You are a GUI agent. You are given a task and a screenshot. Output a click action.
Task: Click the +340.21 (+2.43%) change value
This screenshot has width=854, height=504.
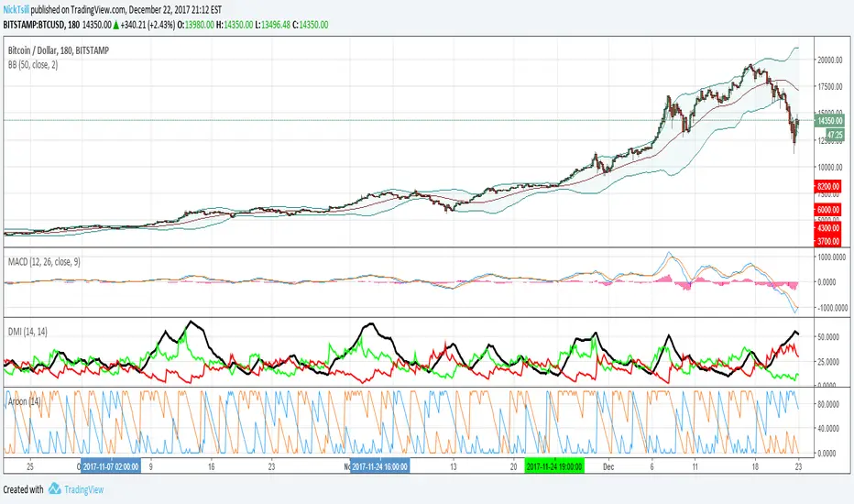point(148,25)
